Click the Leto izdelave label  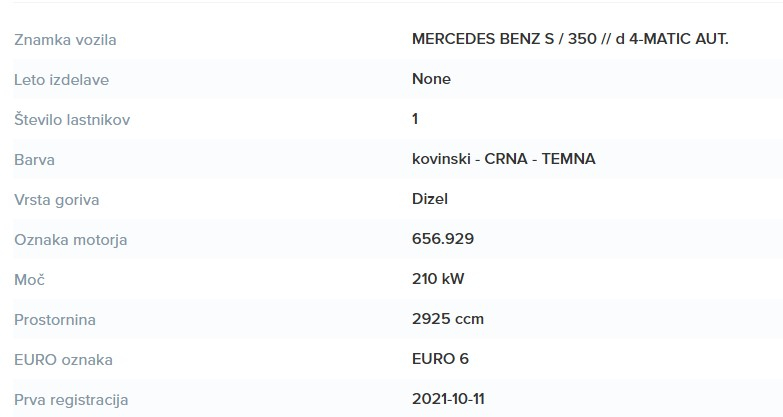click(x=61, y=80)
